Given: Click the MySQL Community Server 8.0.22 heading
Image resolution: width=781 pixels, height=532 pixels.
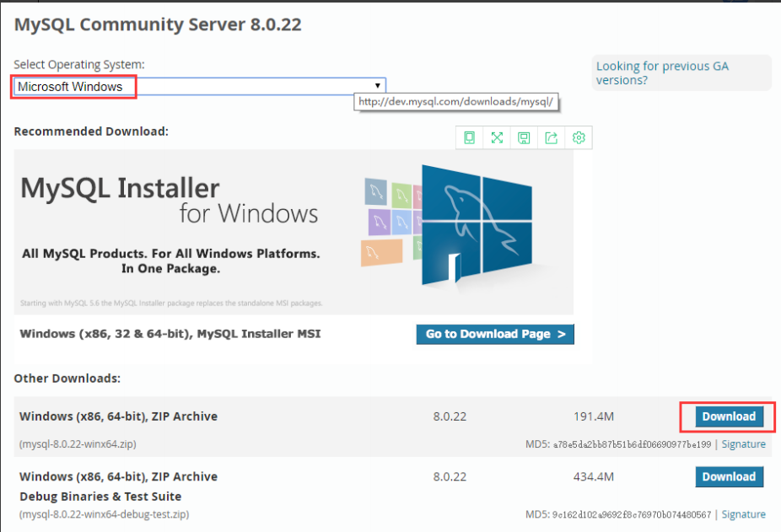Looking at the screenshot, I should tap(158, 24).
